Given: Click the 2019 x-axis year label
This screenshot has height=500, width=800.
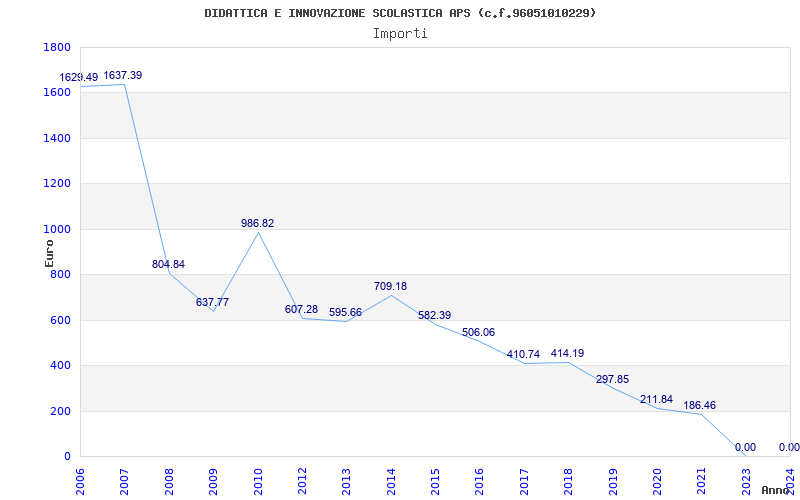Looking at the screenshot, I should click(x=613, y=482).
